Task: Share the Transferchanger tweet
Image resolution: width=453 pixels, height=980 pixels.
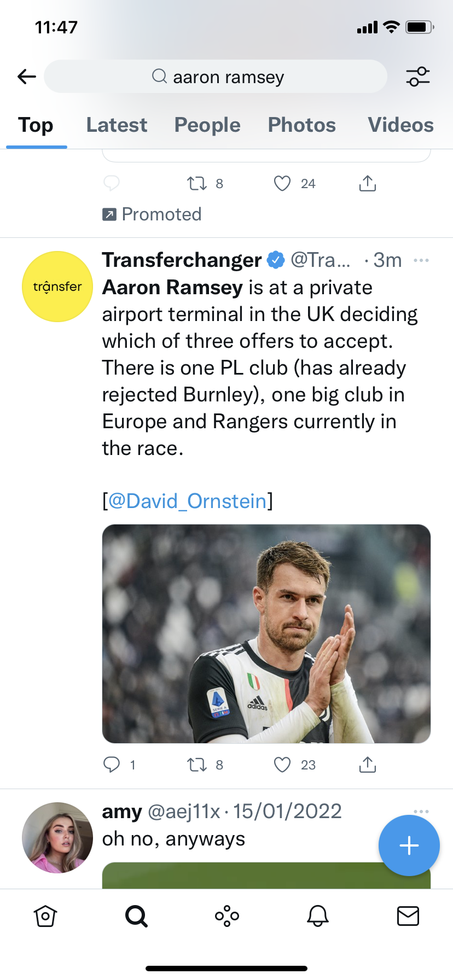Action: (368, 764)
